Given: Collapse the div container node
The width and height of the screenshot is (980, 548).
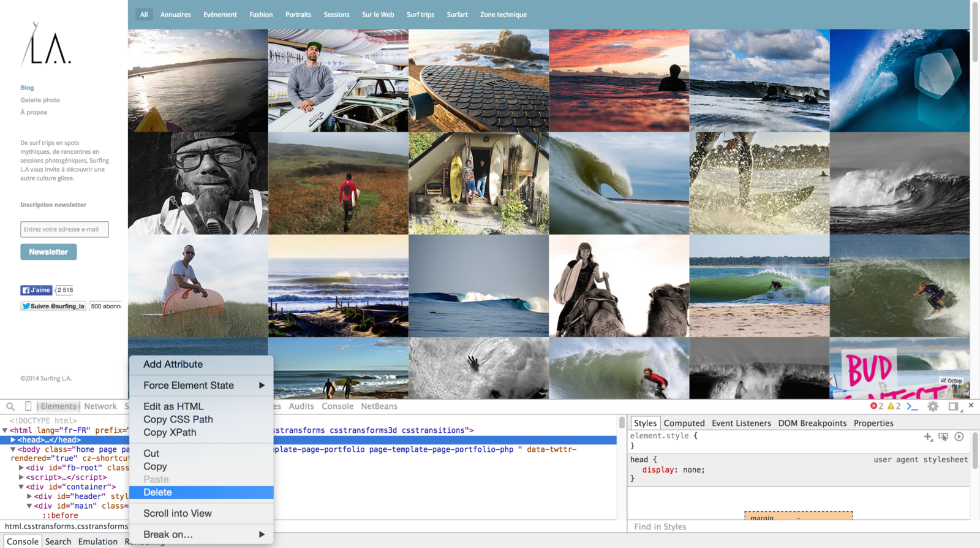Looking at the screenshot, I should 21,487.
